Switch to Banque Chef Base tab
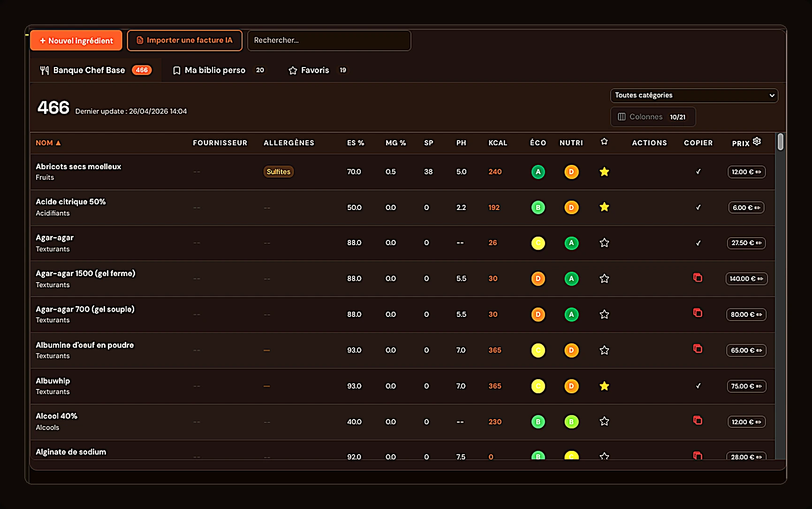Image resolution: width=812 pixels, height=509 pixels. point(96,70)
